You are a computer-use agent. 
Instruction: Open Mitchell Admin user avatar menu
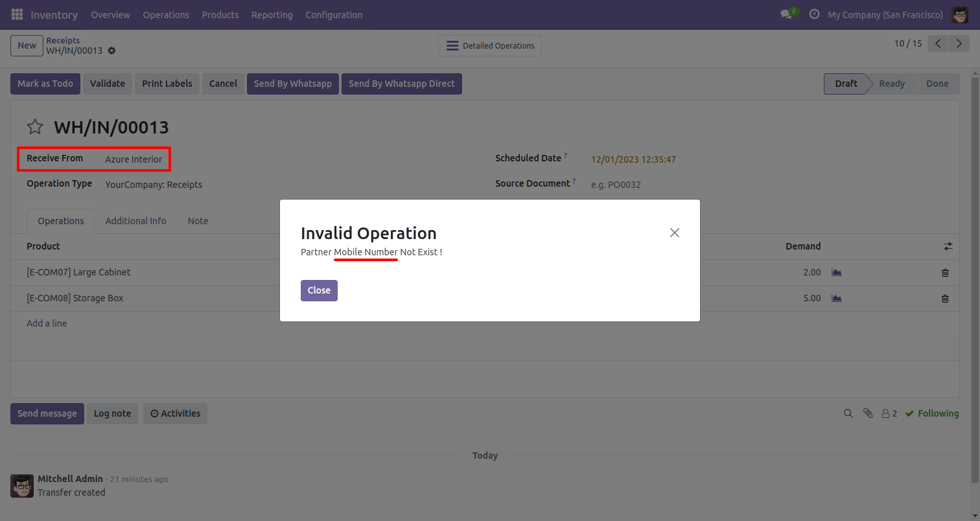(x=960, y=14)
